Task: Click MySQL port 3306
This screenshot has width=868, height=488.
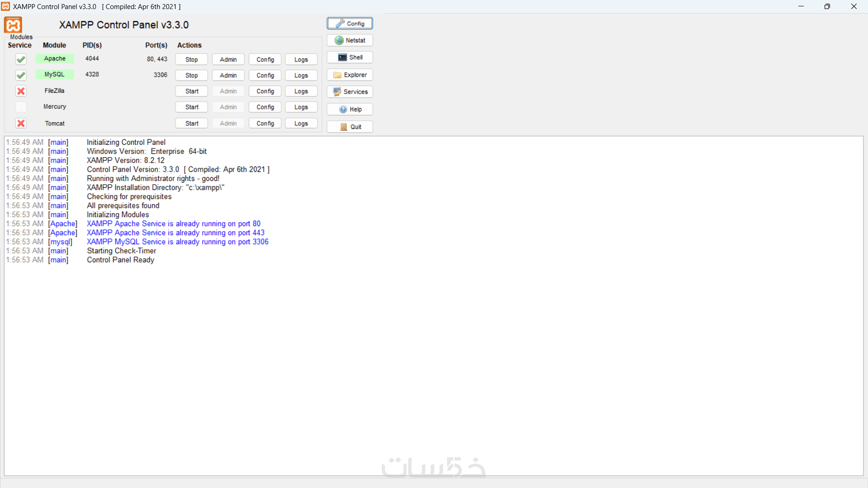Action: pos(161,75)
